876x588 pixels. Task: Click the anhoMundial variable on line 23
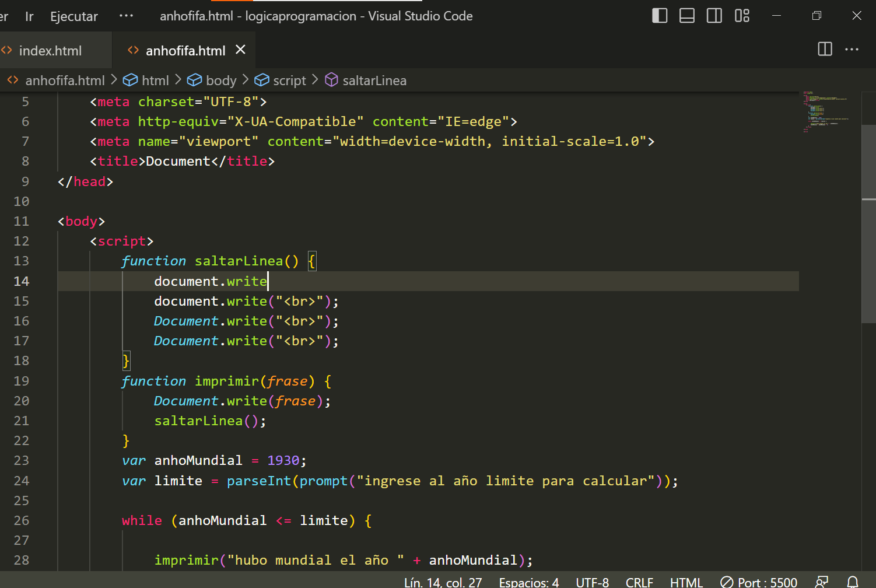pyautogui.click(x=198, y=460)
